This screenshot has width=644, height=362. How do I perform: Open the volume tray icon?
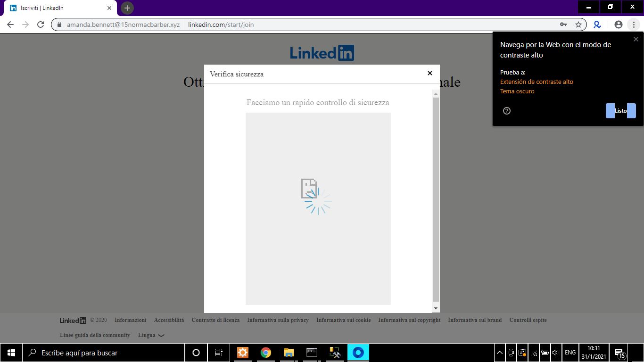click(x=555, y=353)
